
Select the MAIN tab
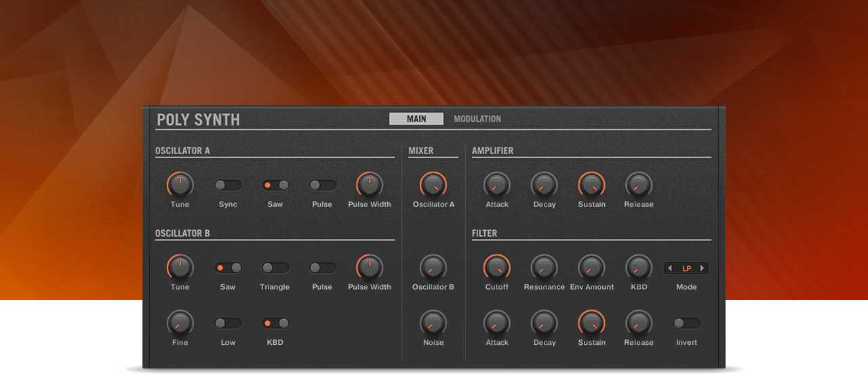[x=416, y=119]
